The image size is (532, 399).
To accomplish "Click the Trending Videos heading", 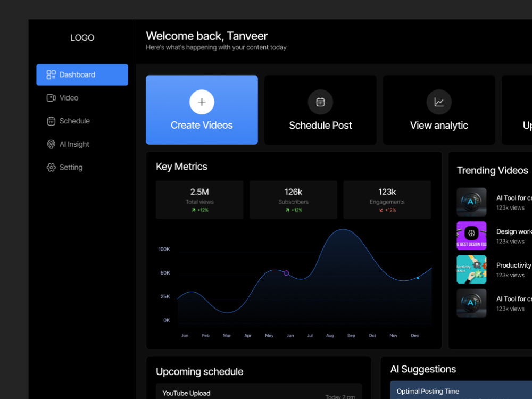I will pos(492,170).
